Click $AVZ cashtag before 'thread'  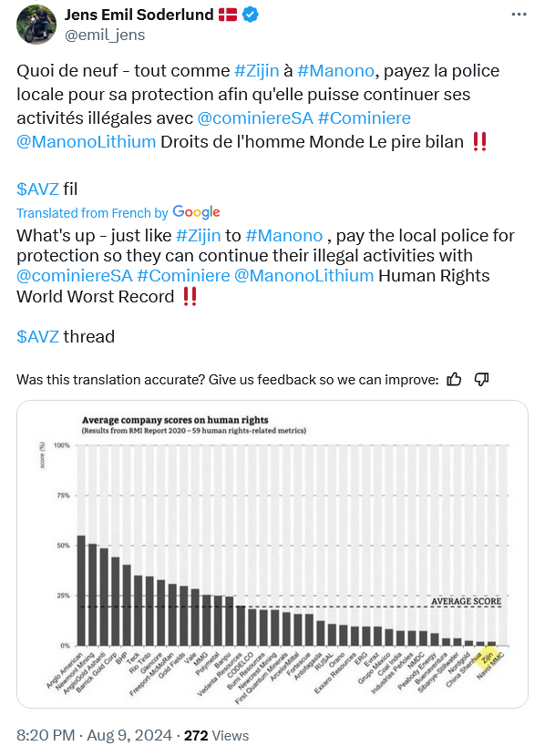point(37,336)
